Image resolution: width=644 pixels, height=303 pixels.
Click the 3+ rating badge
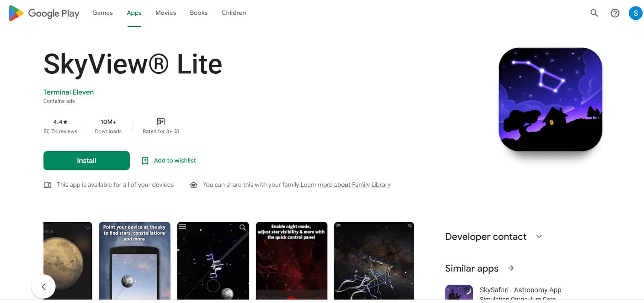coord(161,122)
